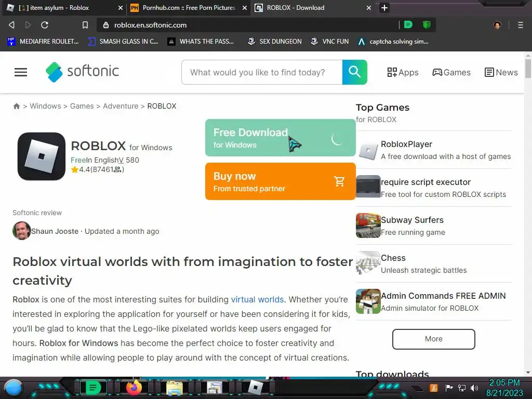Go to Games breadcrumb link
532x399 pixels.
(82, 106)
